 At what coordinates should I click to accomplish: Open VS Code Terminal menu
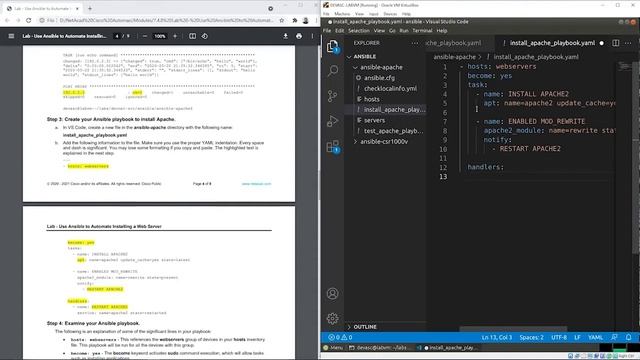coord(422,30)
